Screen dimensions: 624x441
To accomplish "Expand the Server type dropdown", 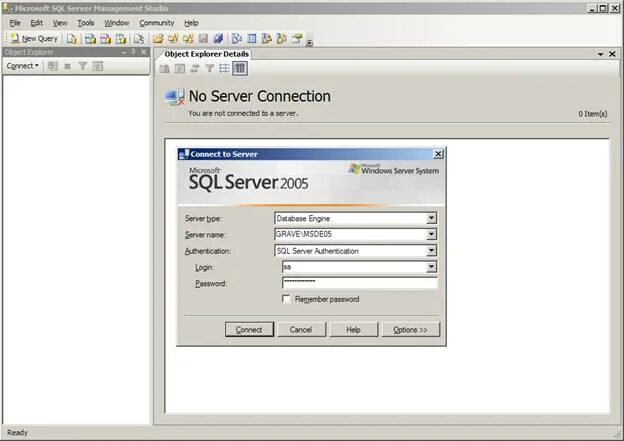I will (x=431, y=218).
